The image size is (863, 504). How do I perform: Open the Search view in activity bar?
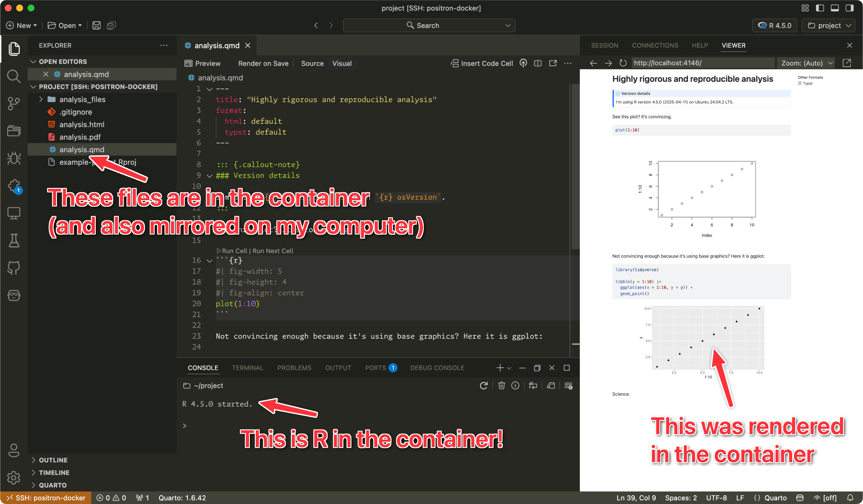click(x=14, y=76)
